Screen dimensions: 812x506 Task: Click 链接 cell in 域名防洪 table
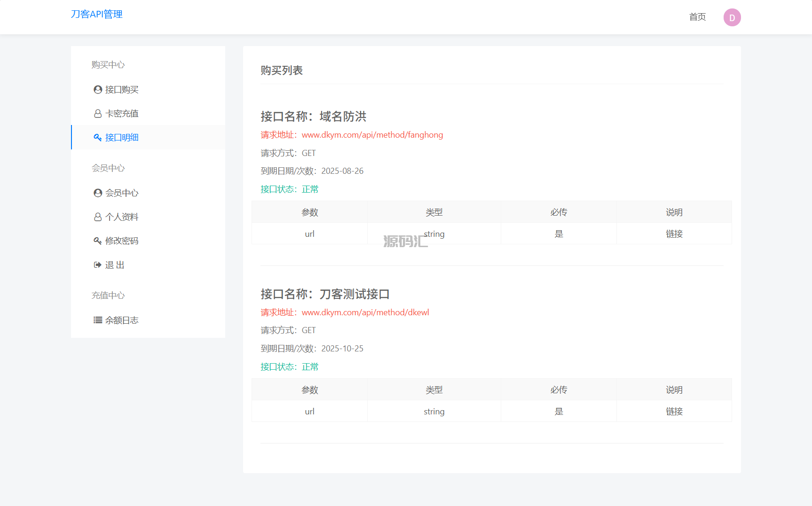pyautogui.click(x=674, y=234)
